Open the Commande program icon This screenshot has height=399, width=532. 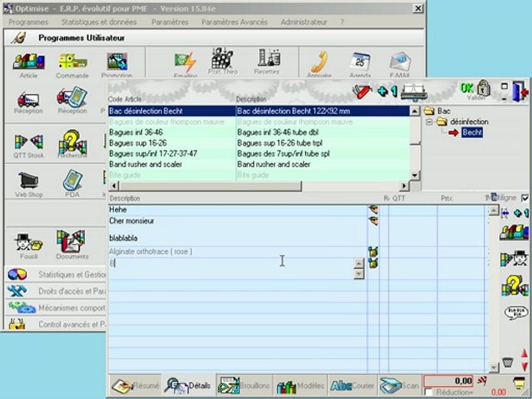(x=72, y=63)
